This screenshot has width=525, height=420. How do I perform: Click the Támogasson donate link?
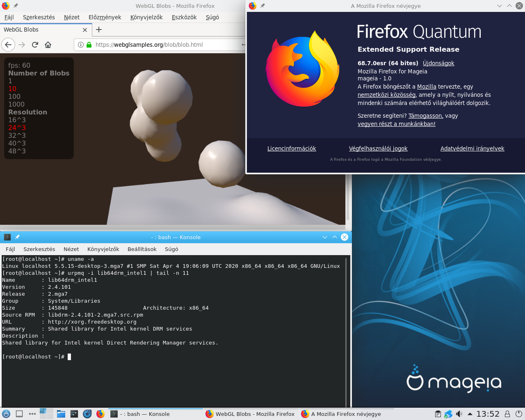(426, 116)
